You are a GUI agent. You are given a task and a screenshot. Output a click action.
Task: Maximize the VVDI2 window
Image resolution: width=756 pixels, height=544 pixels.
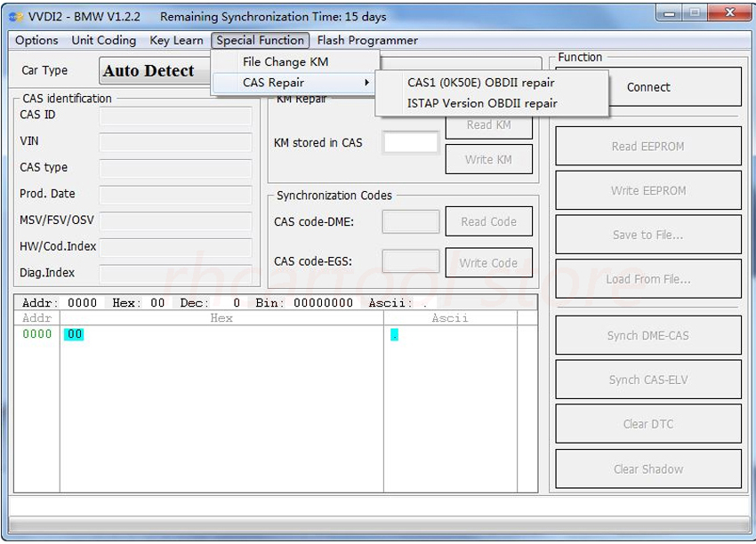[x=695, y=13]
